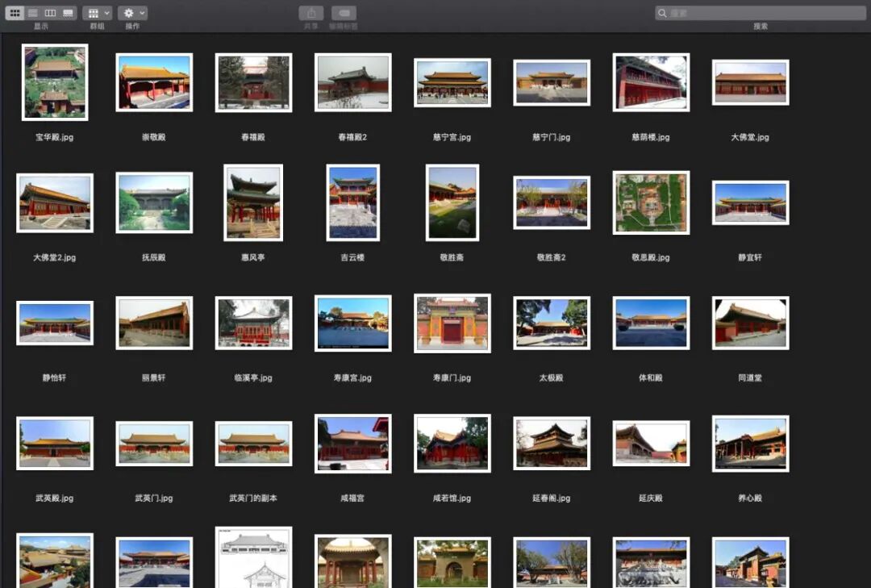Select the 延庆殿 image thumbnail
The width and height of the screenshot is (871, 588).
click(x=651, y=444)
